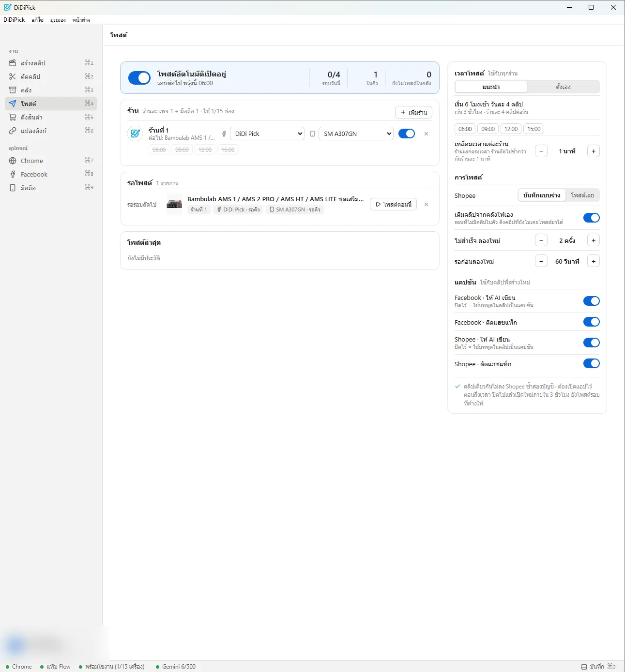Click the โพสต์ตอนนี้ button

(x=394, y=205)
